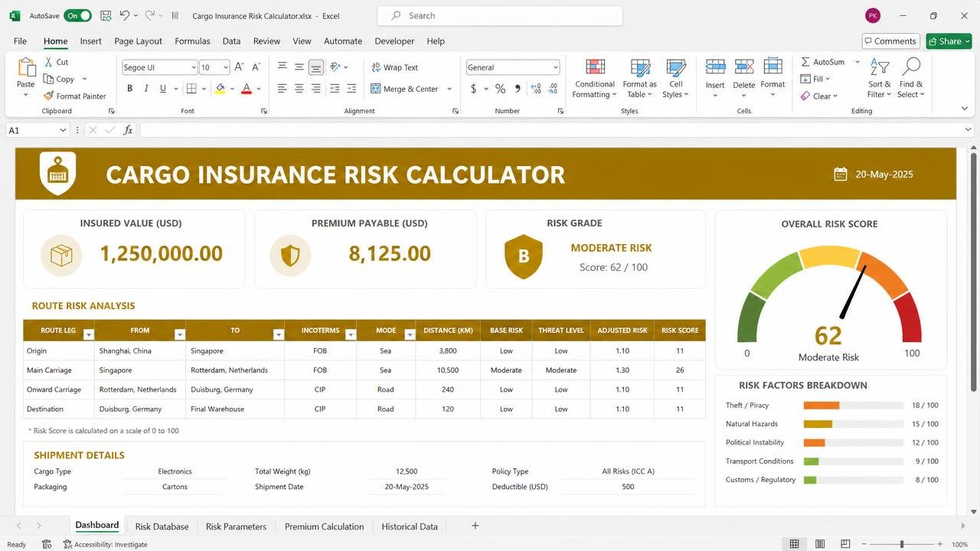980x551 pixels.
Task: Open the MODE column filter dropdown
Action: click(x=410, y=334)
